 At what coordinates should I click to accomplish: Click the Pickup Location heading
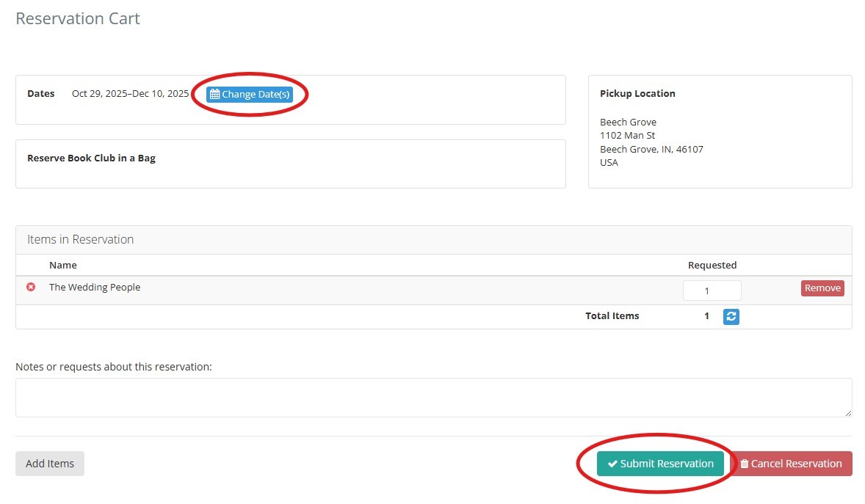[637, 93]
